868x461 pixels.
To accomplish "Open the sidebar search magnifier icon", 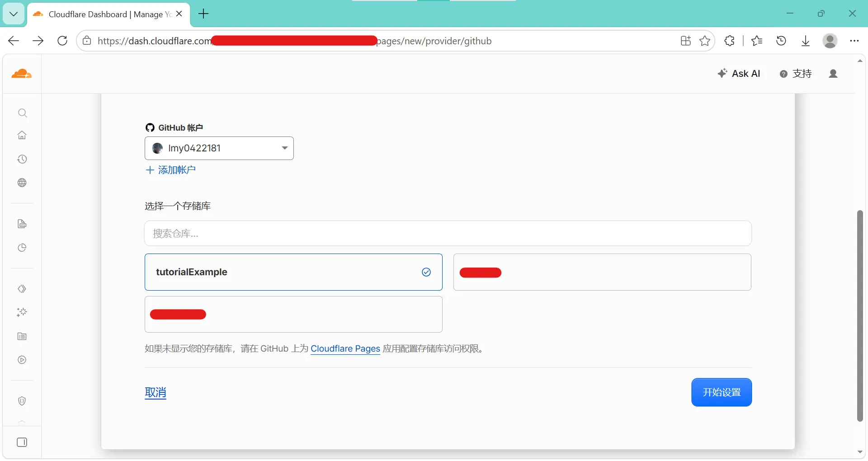I will (x=22, y=113).
